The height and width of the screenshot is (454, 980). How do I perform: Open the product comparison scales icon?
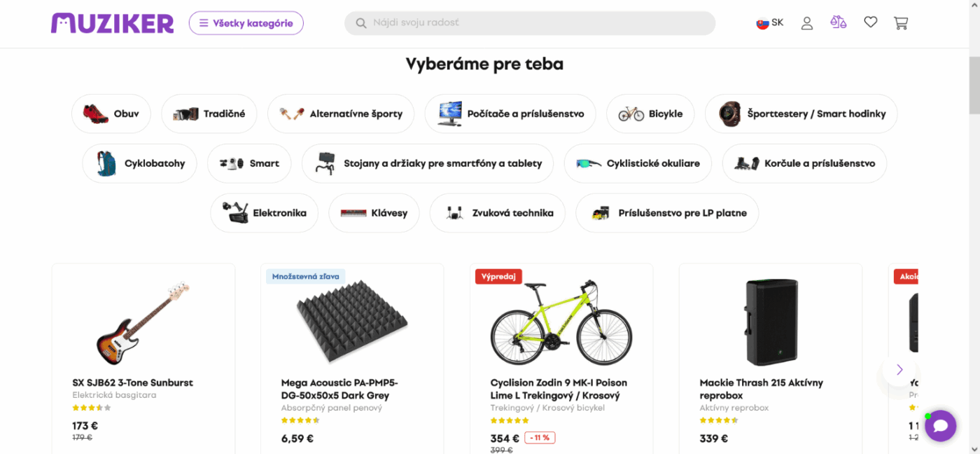click(839, 22)
